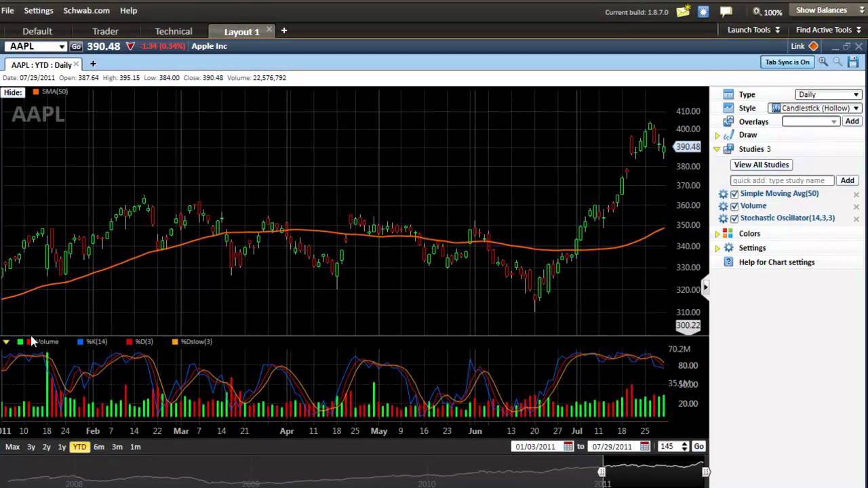This screenshot has width=868, height=488.
Task: Open the AAPL symbol dropdown
Action: tap(62, 46)
